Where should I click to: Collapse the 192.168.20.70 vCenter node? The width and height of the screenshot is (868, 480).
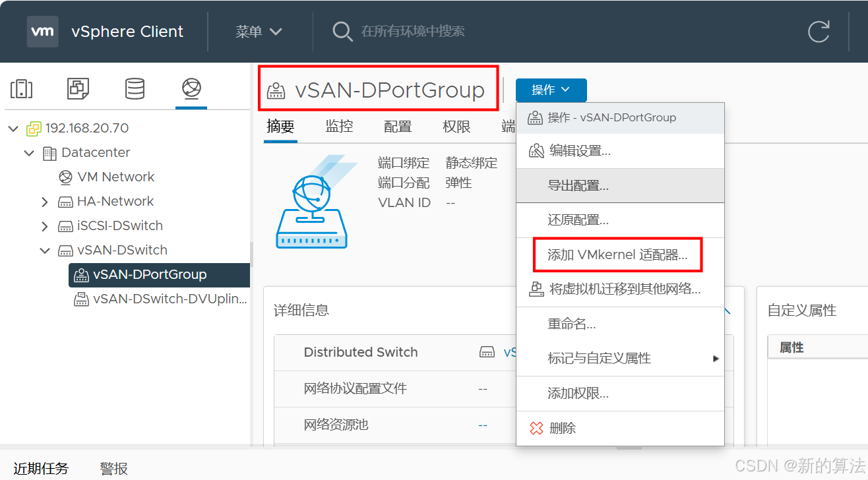[13, 129]
